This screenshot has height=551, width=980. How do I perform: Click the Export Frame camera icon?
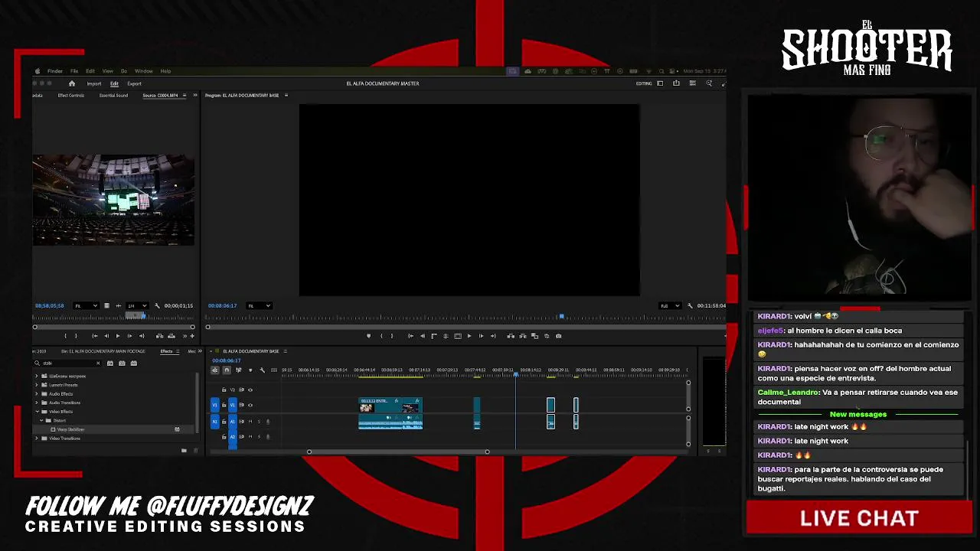(x=559, y=336)
